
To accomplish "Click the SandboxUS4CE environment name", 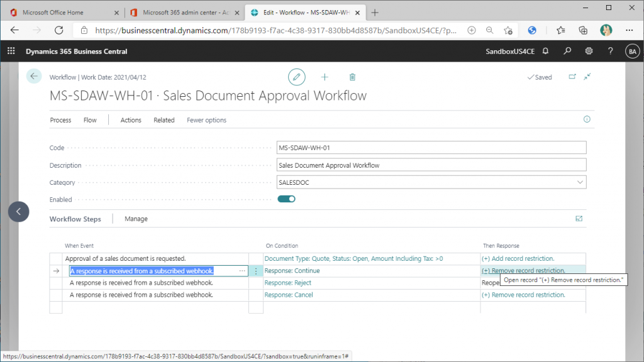I will coord(510,52).
